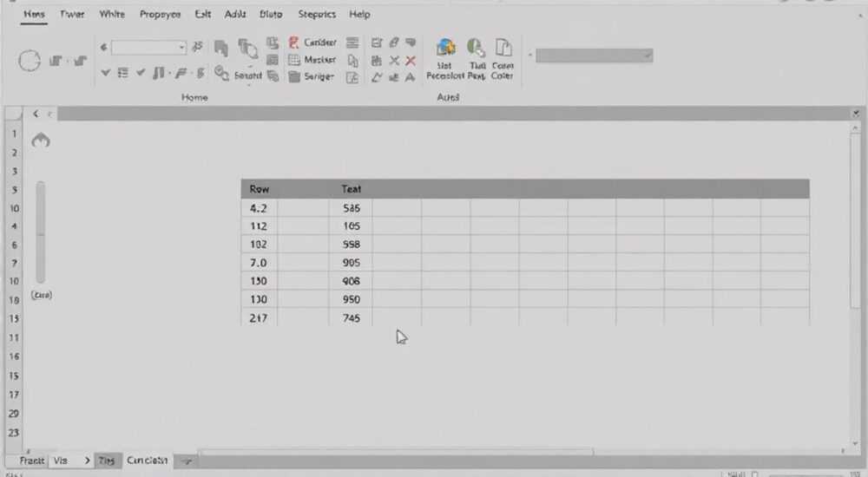Screen dimensions: 868x477
Task: Click the flame-shaped icon in sheet area
Action: pos(41,140)
